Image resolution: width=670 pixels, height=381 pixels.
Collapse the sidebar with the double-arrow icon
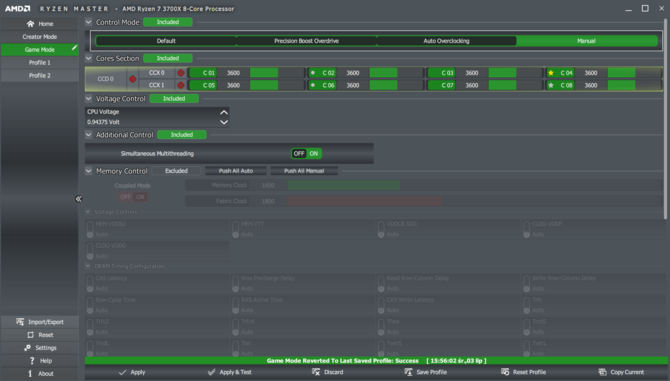click(x=79, y=199)
